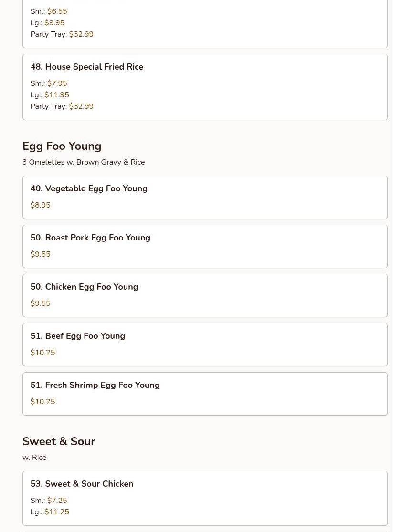Open Sweet & Sour Chicken item
The width and height of the screenshot is (403, 532).
[82, 484]
